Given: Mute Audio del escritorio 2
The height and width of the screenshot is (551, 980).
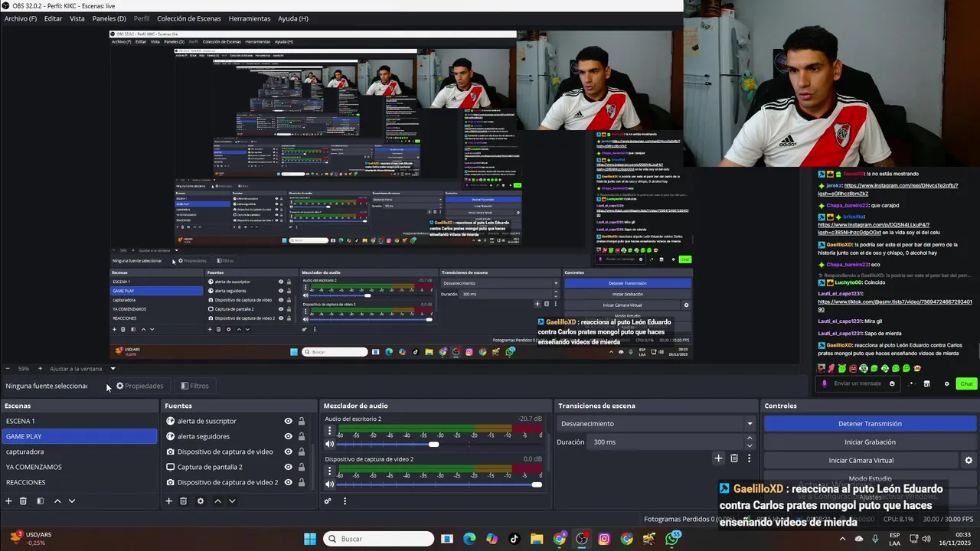Looking at the screenshot, I should pos(330,444).
